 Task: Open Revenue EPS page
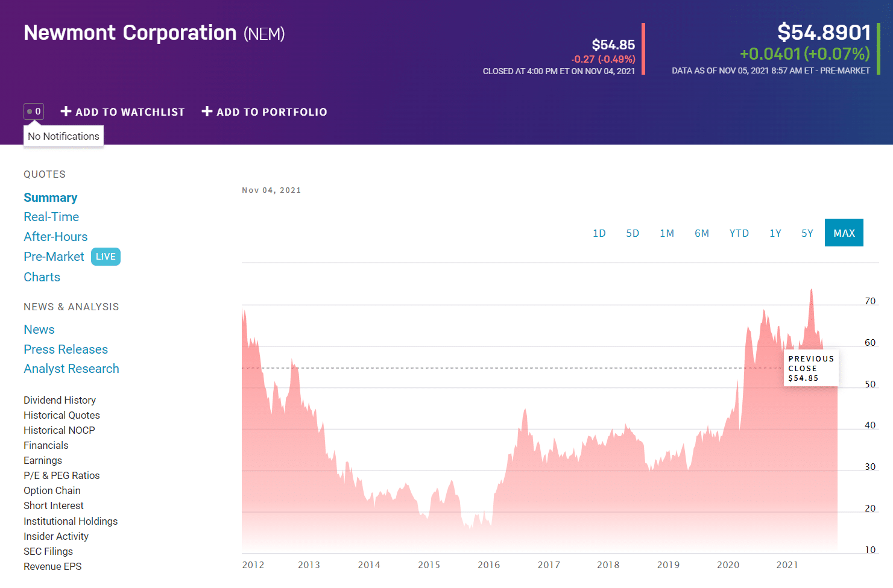click(x=52, y=566)
